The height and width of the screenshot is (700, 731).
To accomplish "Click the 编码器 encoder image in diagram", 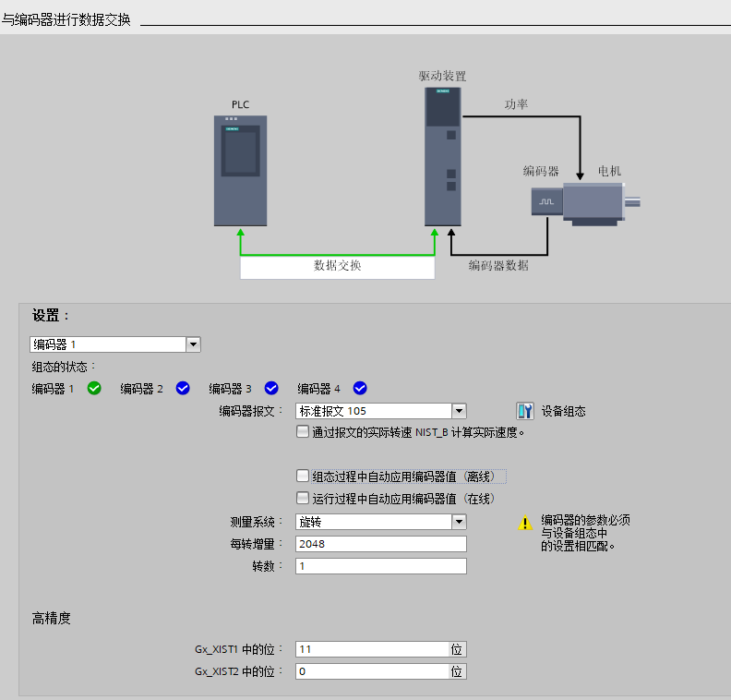I will (x=546, y=200).
